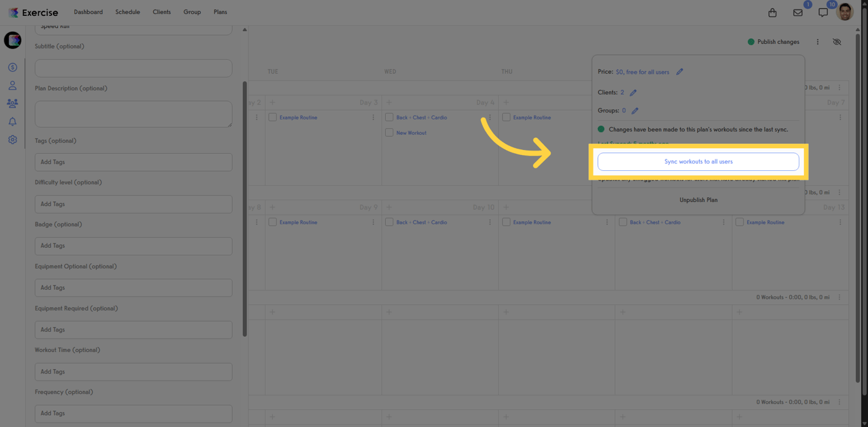
Task: Open the Plans menu
Action: 220,12
